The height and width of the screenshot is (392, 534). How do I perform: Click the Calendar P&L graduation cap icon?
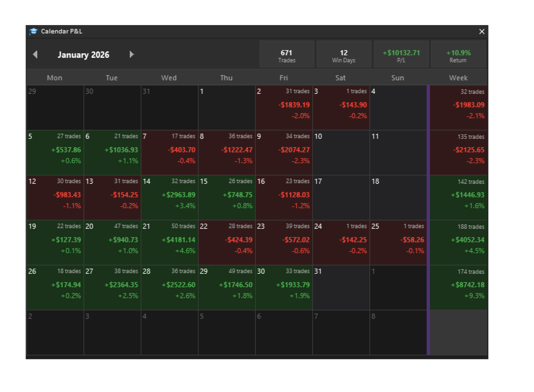[33, 31]
